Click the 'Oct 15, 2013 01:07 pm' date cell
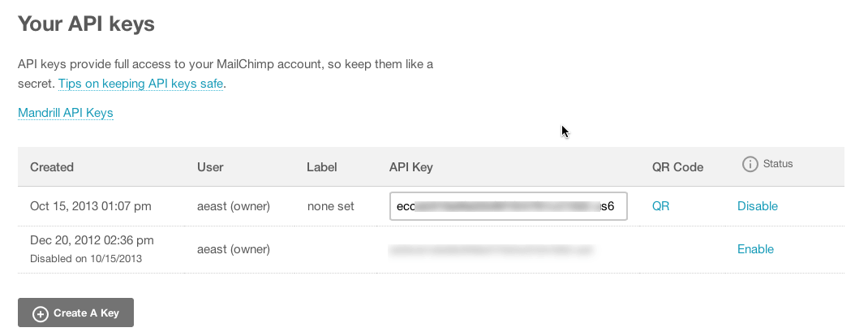Screen dimensions: 868x332 click(90, 206)
